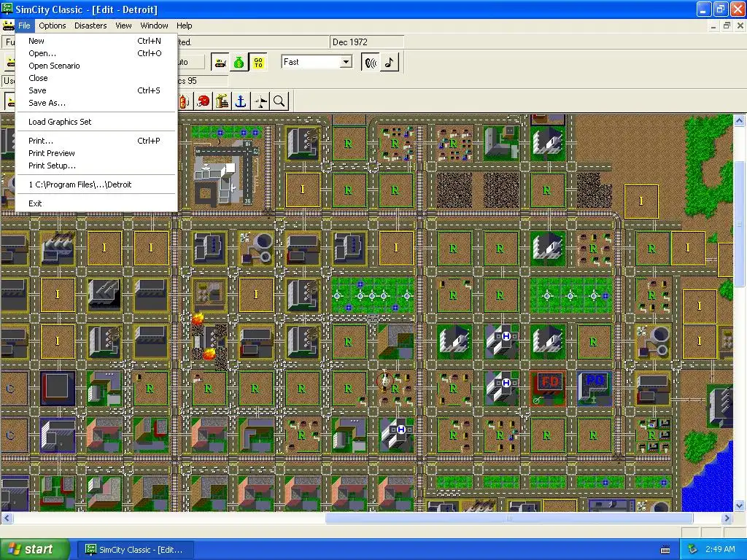
Task: Choose Print Setup... menu entry
Action: [96, 166]
